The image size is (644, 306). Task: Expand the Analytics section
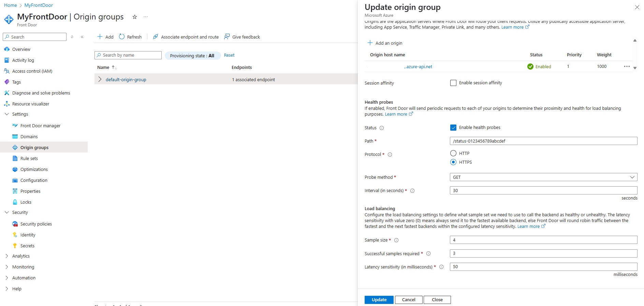(7, 256)
